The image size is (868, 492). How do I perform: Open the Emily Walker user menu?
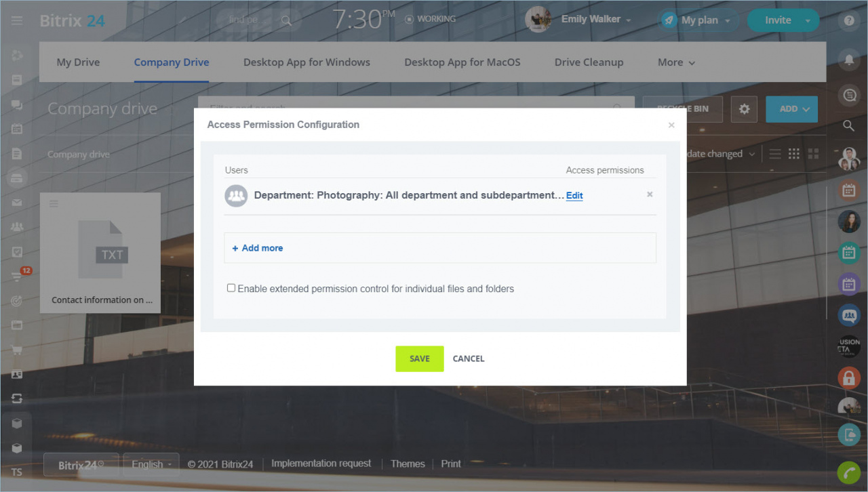pyautogui.click(x=596, y=20)
